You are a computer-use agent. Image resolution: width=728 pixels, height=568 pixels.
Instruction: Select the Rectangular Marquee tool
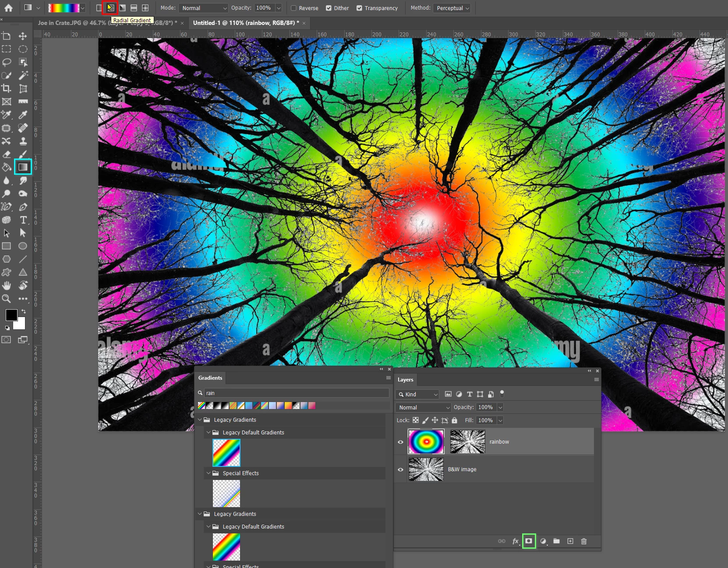click(x=7, y=49)
